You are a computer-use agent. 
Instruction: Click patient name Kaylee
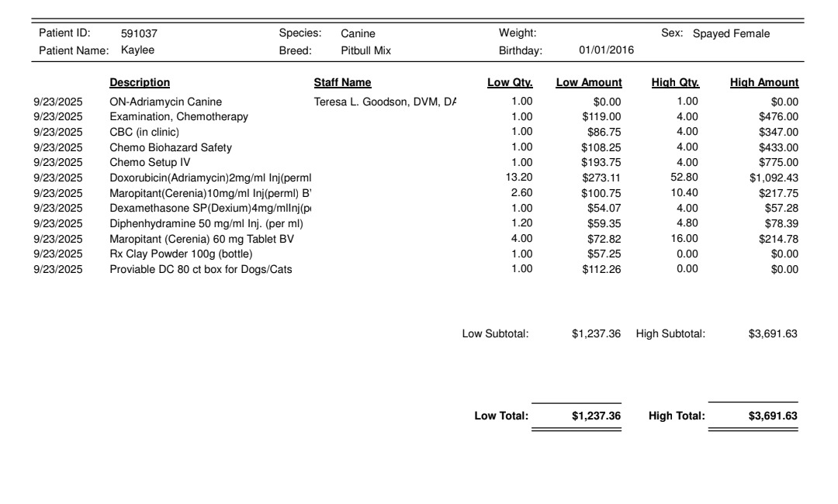138,50
